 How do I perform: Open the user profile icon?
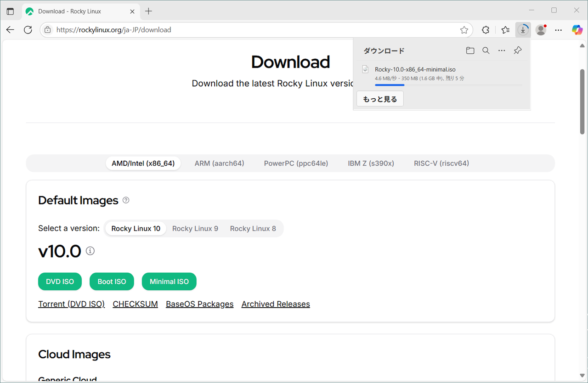pyautogui.click(x=541, y=30)
